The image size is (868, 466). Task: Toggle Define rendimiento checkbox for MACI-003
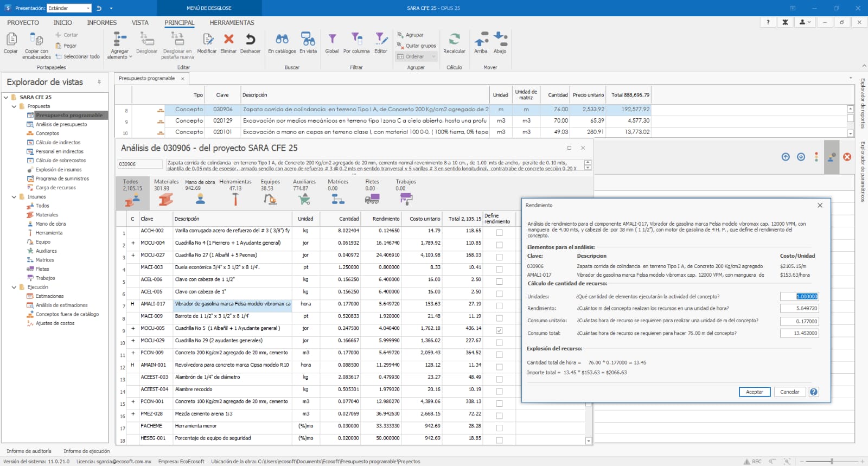(499, 269)
